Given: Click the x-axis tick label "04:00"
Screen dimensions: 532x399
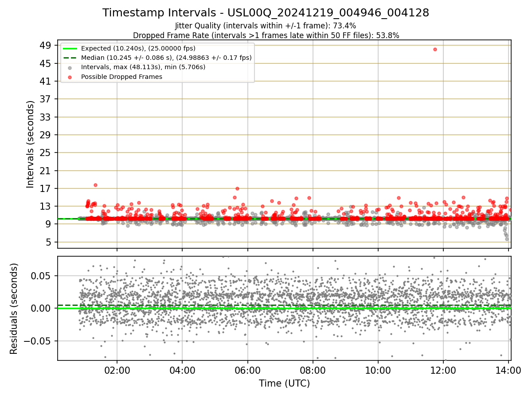Looking at the screenshot, I should (x=182, y=370).
